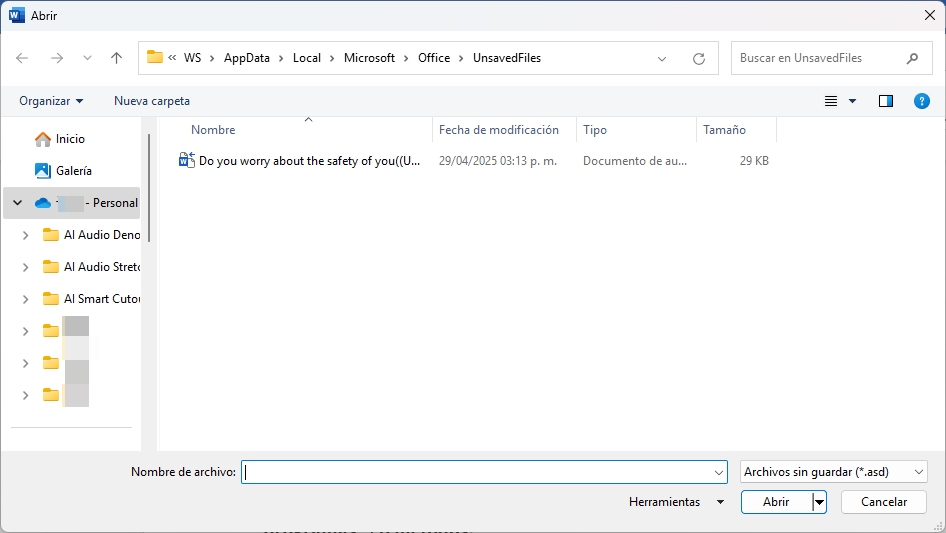Sort by the Tamaño column
Image resolution: width=946 pixels, height=533 pixels.
coord(724,130)
